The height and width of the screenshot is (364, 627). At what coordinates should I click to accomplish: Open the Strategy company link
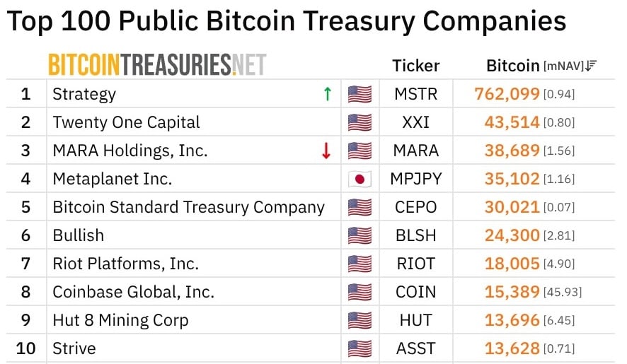(84, 94)
